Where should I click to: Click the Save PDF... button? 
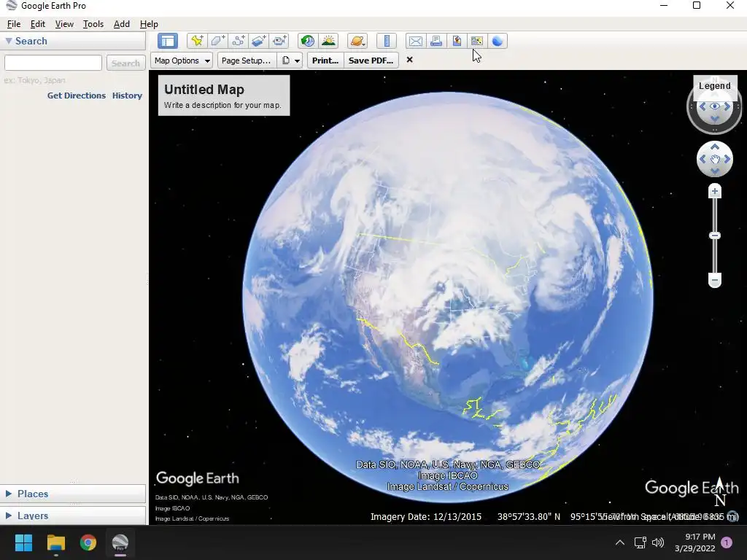point(371,61)
